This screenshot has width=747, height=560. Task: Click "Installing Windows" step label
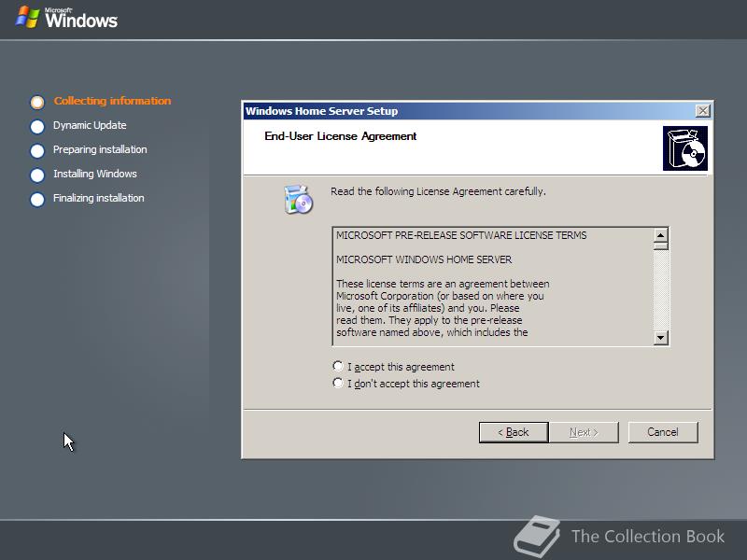point(95,174)
